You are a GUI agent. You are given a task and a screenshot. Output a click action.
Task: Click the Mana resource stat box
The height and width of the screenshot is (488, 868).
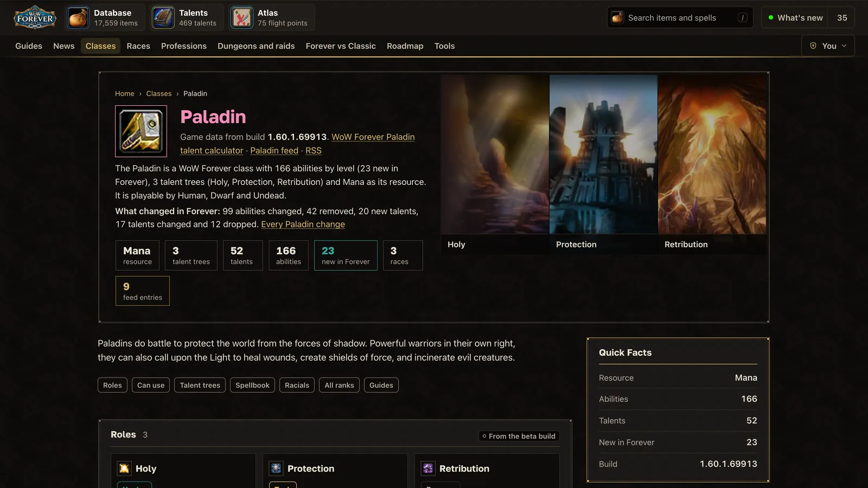point(137,255)
